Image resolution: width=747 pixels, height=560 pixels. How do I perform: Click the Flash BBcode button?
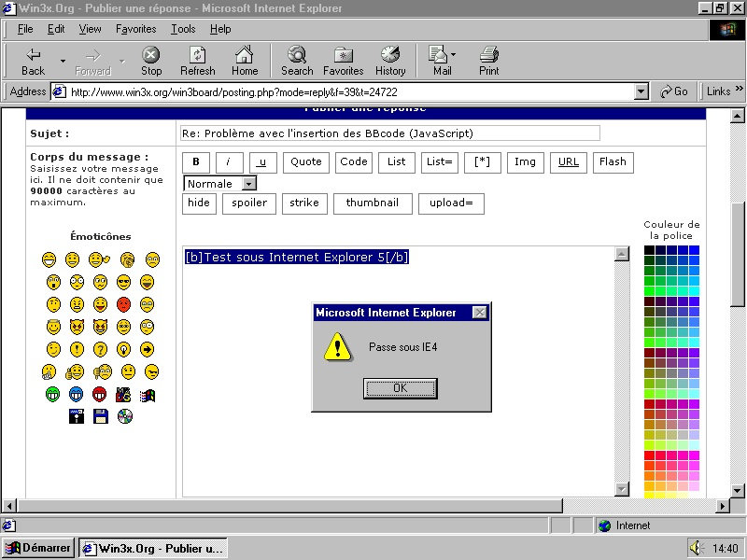click(x=613, y=162)
